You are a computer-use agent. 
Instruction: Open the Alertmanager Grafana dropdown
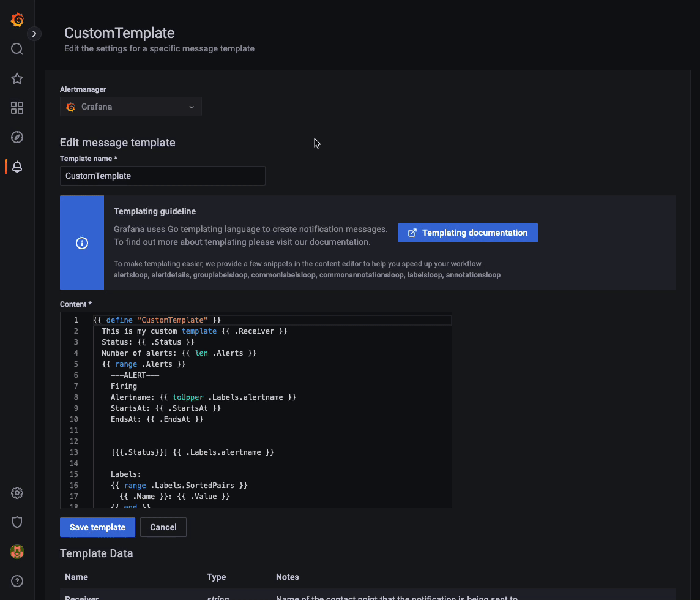[x=131, y=107]
